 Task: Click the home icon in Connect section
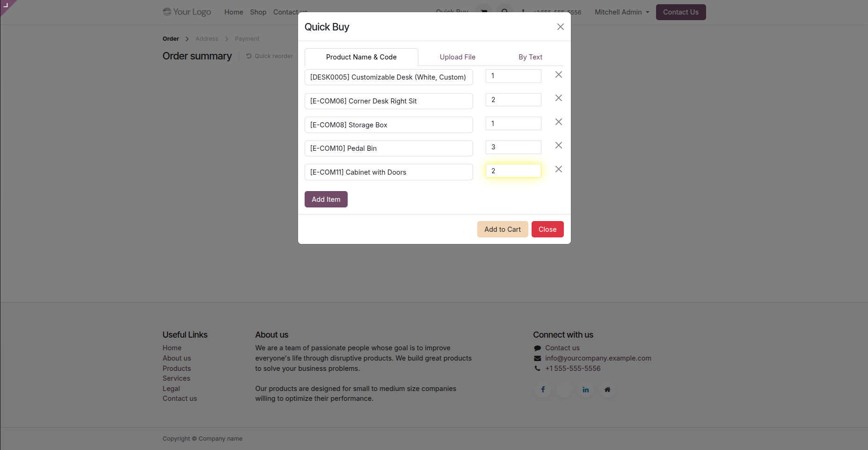point(607,390)
